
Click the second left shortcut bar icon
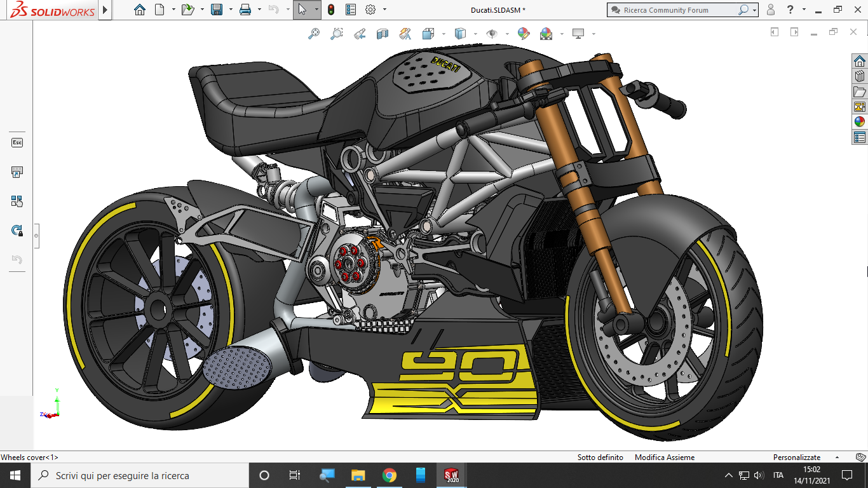click(x=17, y=172)
